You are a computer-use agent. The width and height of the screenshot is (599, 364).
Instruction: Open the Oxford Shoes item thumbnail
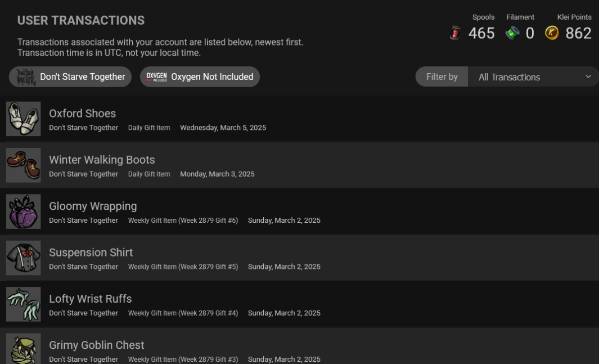(x=23, y=119)
